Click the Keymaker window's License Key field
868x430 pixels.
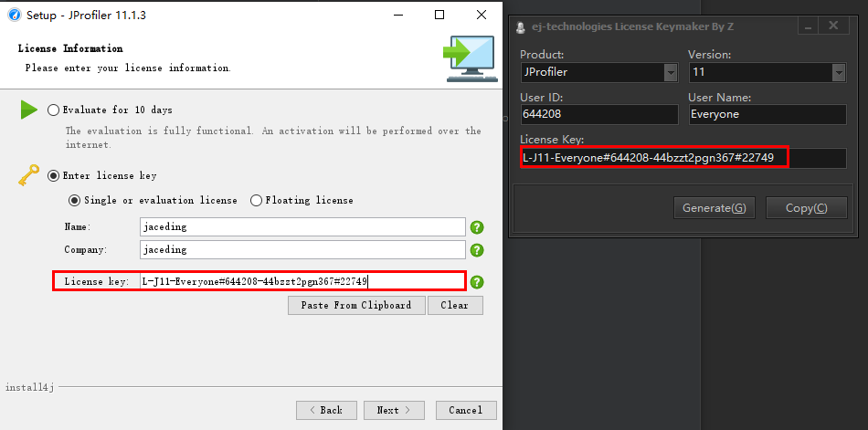tap(683, 158)
